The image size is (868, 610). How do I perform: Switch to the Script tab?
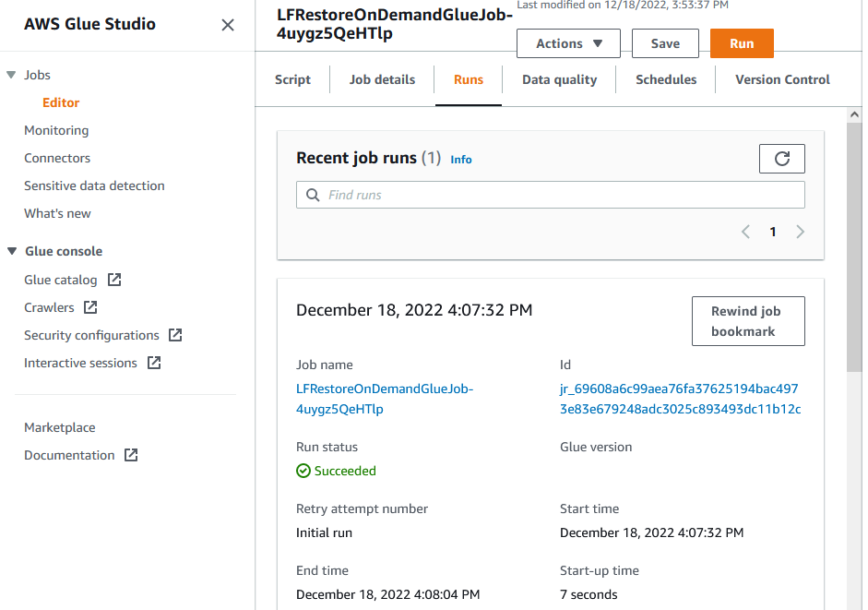click(x=292, y=79)
